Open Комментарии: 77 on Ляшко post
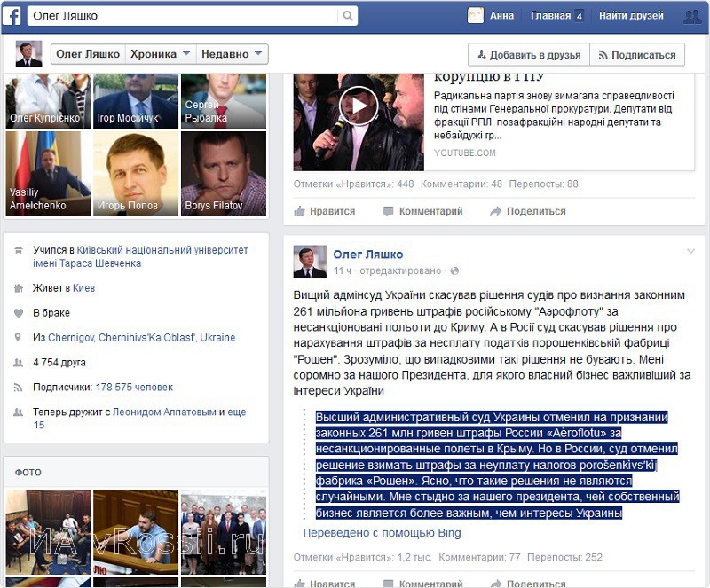This screenshot has height=588, width=710. click(x=479, y=557)
